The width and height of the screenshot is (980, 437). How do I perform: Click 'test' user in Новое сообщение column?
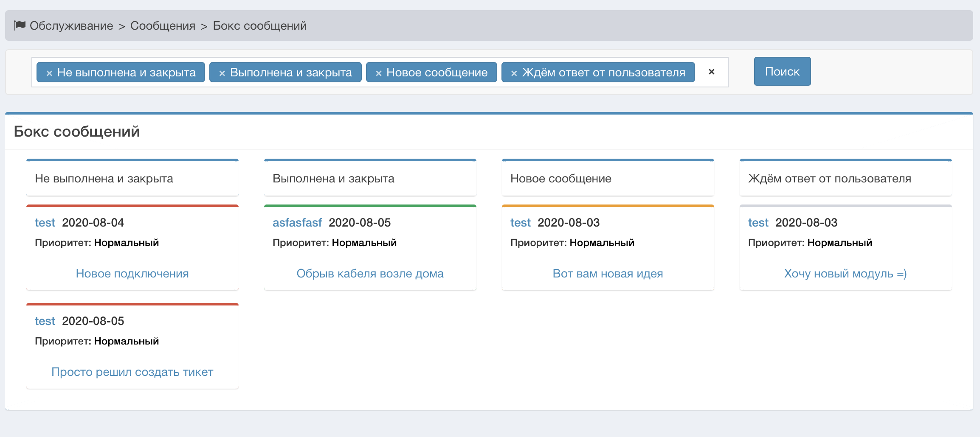click(520, 223)
